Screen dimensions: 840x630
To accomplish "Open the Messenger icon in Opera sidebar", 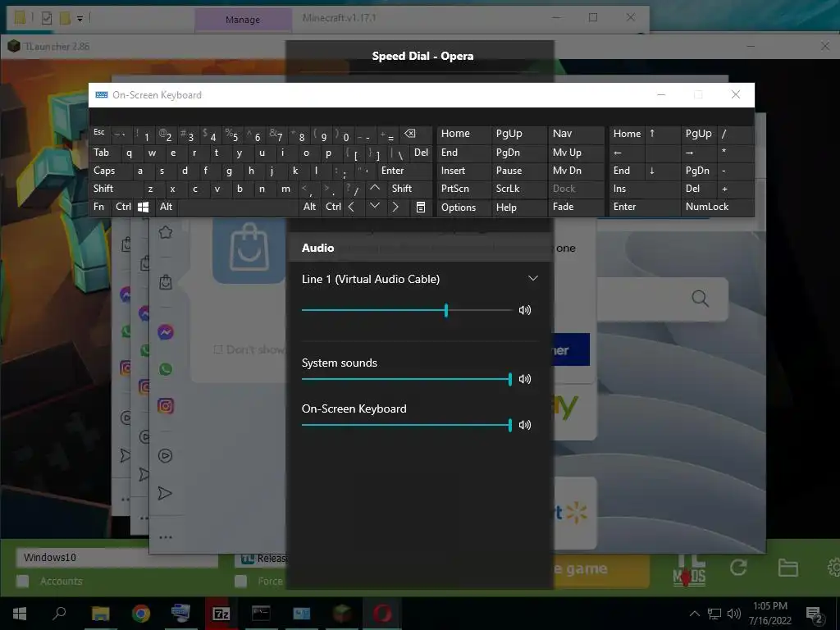I will click(x=166, y=332).
